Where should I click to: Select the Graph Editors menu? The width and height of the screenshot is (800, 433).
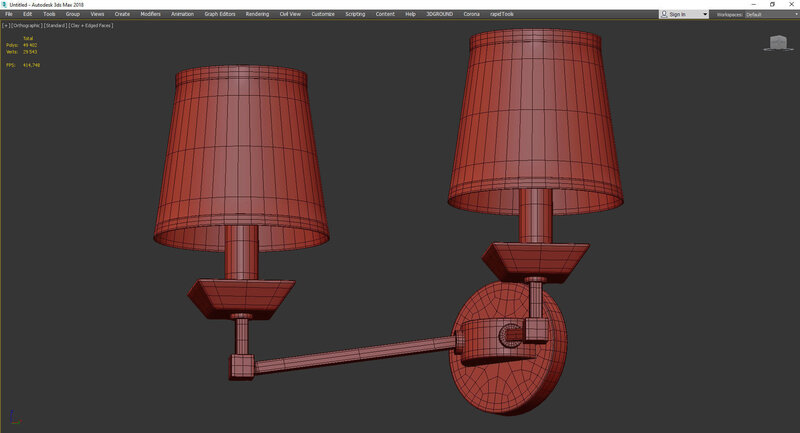219,14
